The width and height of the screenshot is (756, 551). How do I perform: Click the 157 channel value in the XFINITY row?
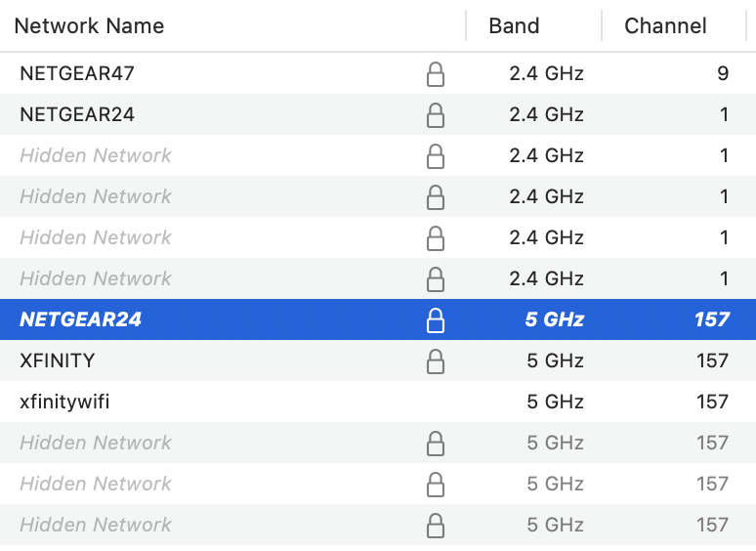click(712, 360)
